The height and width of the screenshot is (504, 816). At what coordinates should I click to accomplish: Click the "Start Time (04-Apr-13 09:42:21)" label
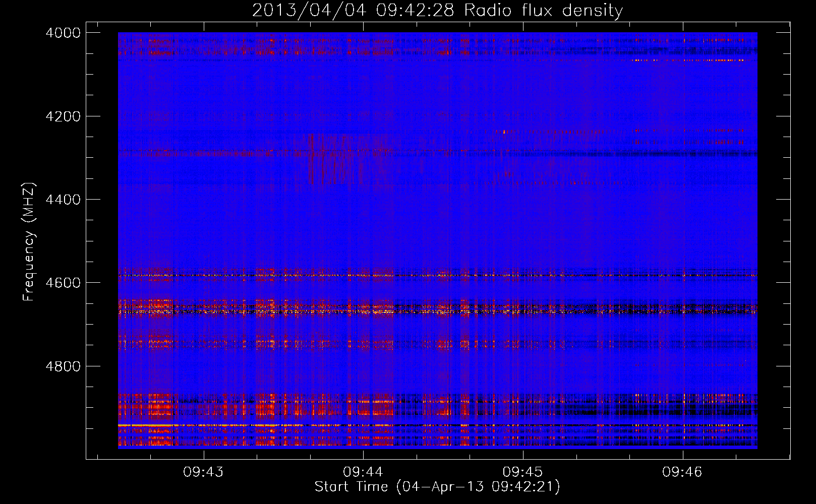point(437,487)
